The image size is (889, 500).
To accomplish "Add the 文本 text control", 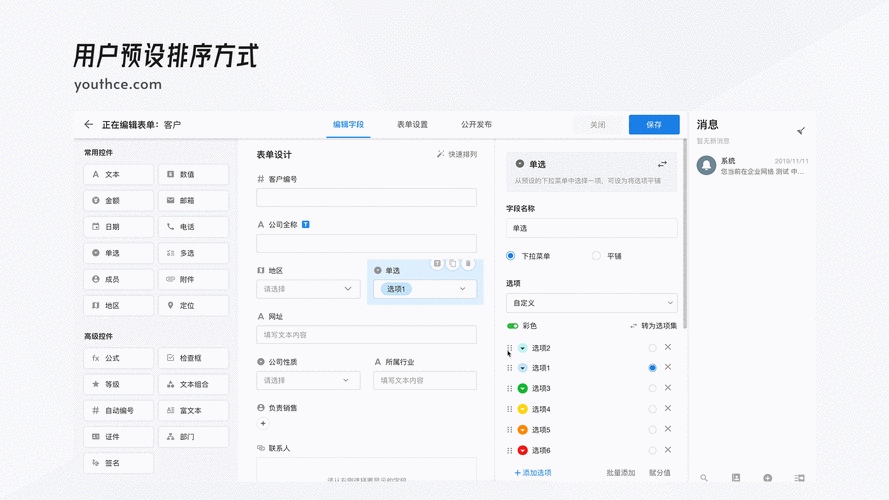I will click(x=118, y=175).
